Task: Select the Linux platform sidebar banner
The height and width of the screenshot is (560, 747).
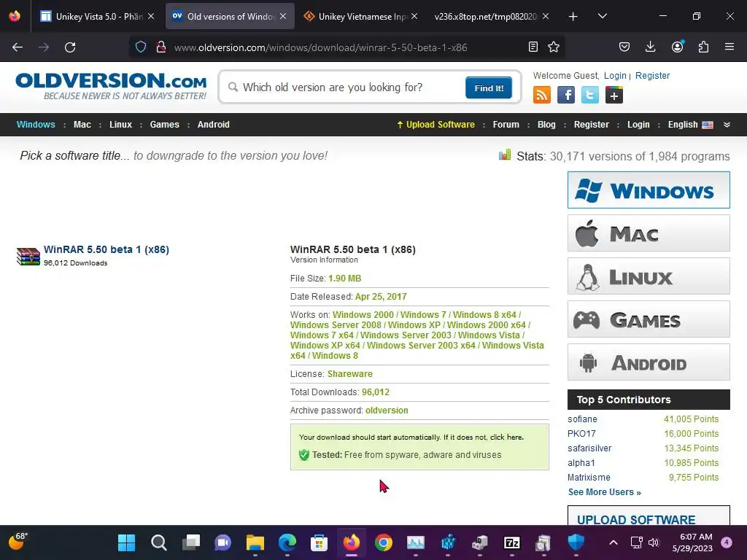Action: coord(649,276)
